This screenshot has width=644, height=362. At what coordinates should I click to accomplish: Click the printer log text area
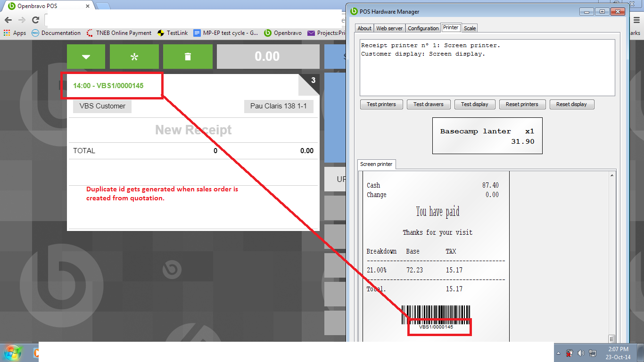point(487,67)
